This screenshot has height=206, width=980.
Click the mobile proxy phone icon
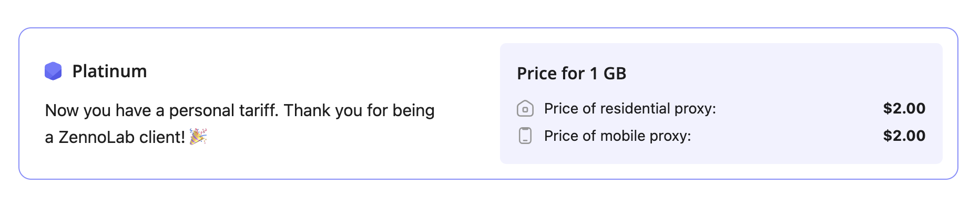click(x=525, y=136)
